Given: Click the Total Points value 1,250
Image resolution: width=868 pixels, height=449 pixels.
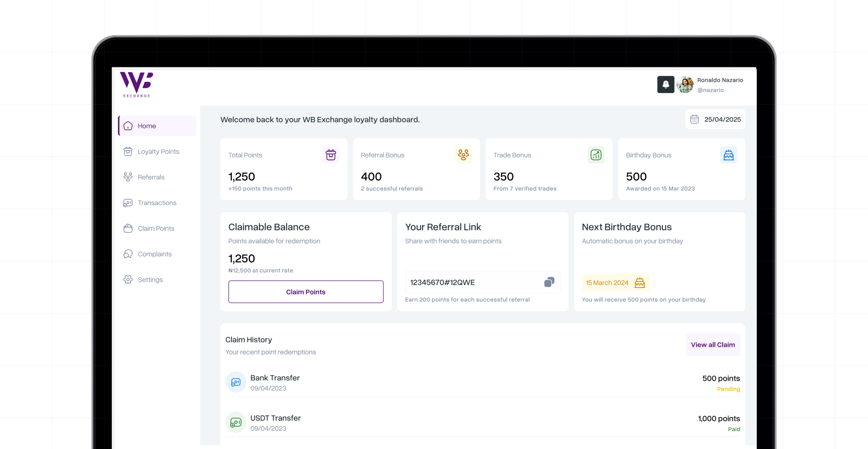Looking at the screenshot, I should coord(242,176).
